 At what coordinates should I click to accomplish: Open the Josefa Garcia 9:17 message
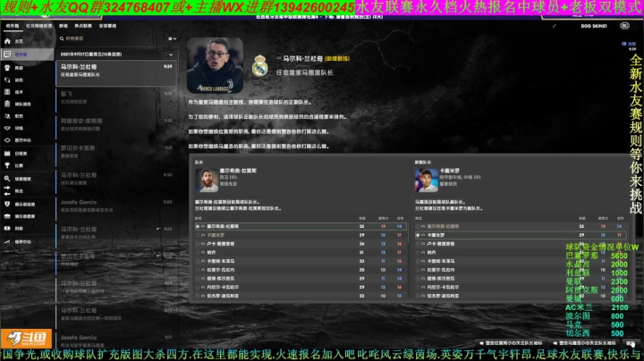[x=116, y=341]
